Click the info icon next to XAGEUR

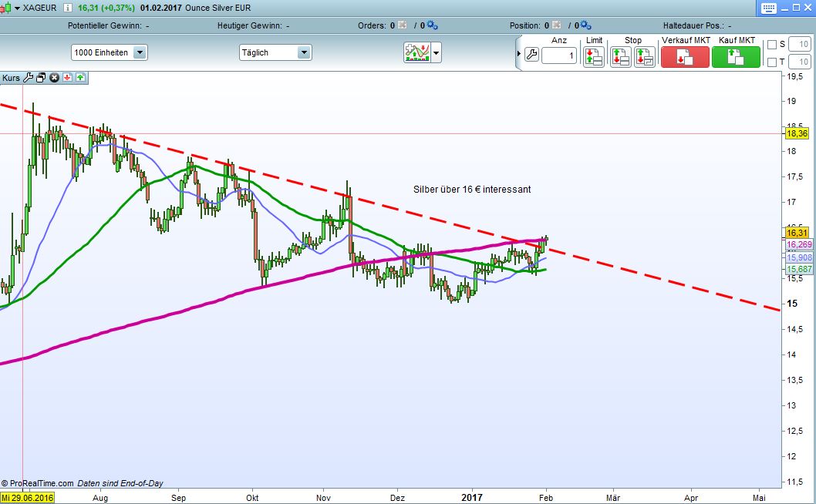tap(67, 8)
